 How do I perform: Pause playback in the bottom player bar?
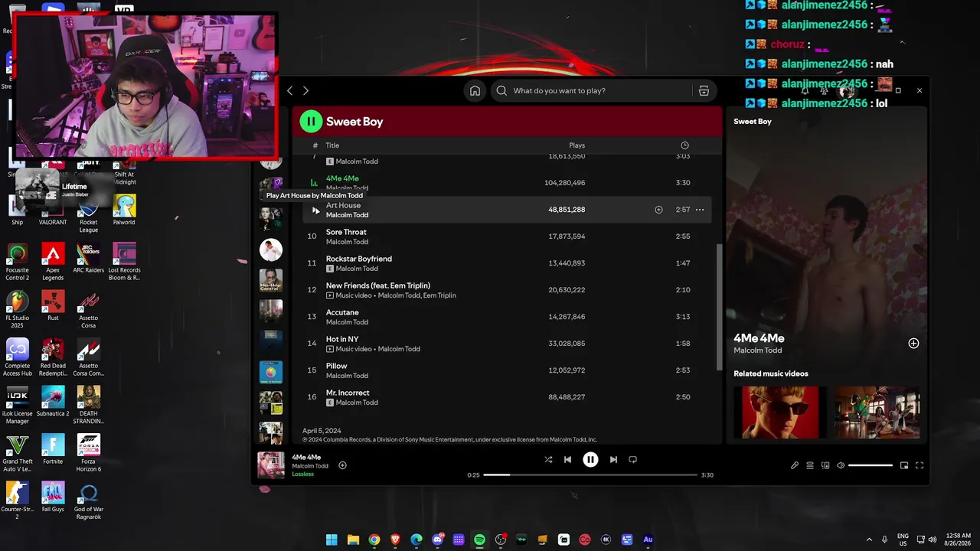[590, 459]
